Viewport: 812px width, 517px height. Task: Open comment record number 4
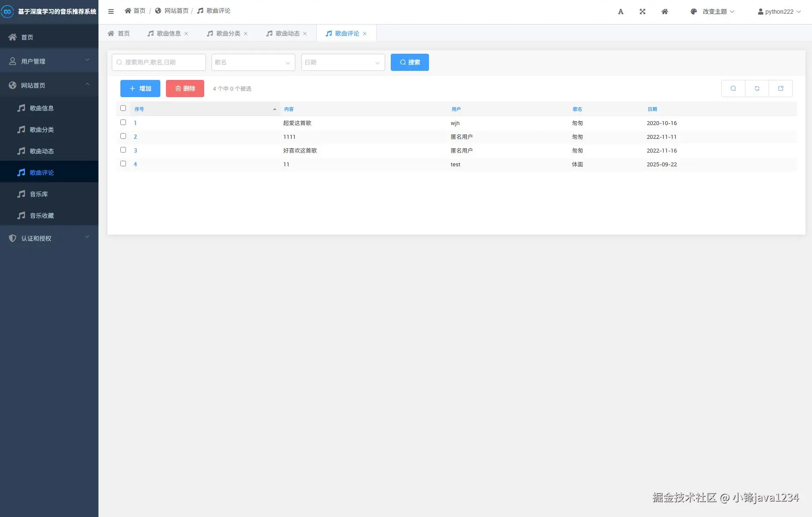pyautogui.click(x=135, y=164)
